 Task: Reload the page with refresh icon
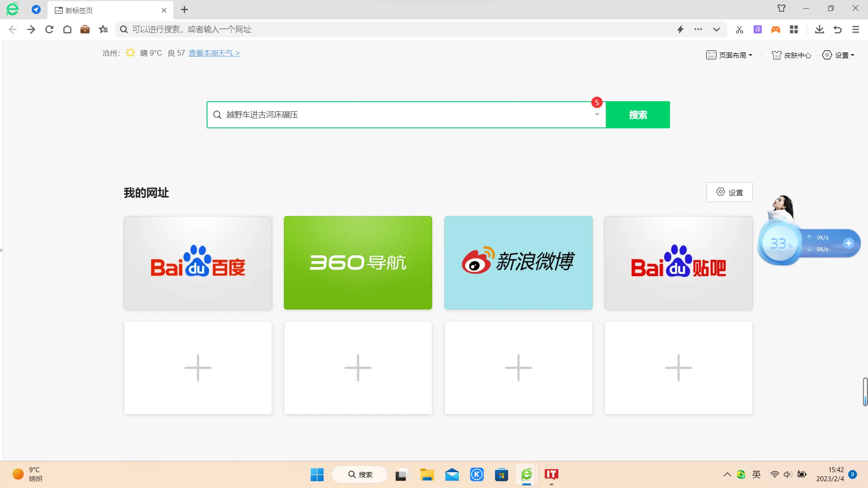(x=49, y=29)
